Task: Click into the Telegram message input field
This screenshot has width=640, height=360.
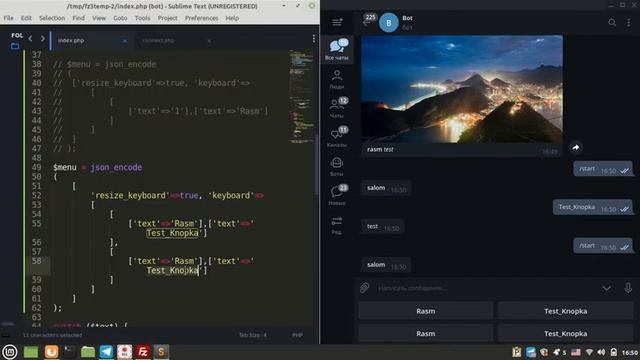Action: pos(486,288)
